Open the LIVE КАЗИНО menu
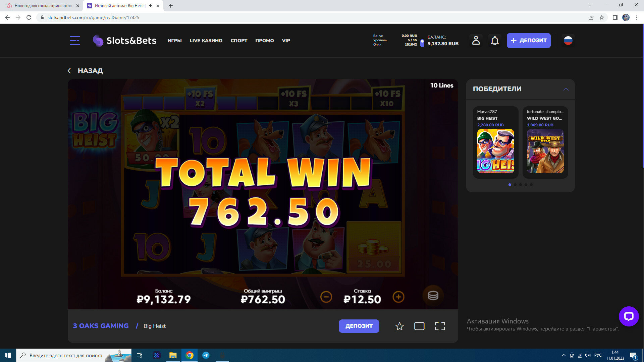The height and width of the screenshot is (362, 644). (206, 41)
